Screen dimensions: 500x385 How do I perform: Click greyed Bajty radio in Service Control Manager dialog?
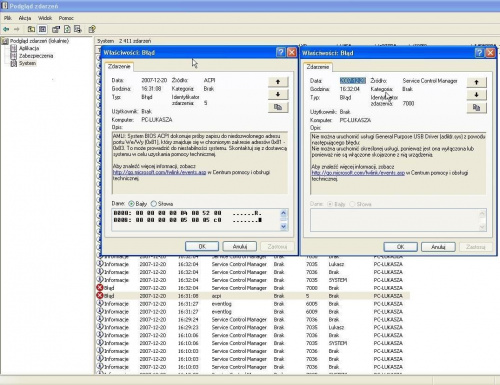pos(330,204)
